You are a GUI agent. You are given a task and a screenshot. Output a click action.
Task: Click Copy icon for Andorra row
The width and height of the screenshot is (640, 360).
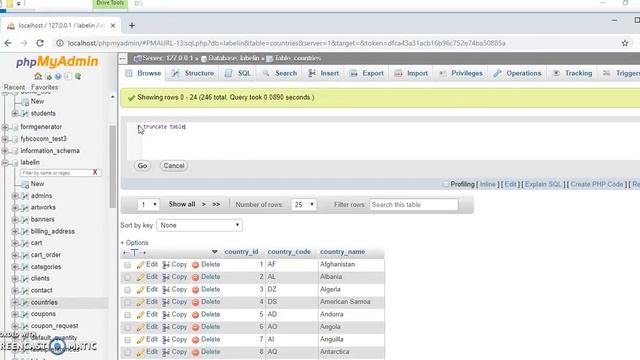pyautogui.click(x=166, y=315)
